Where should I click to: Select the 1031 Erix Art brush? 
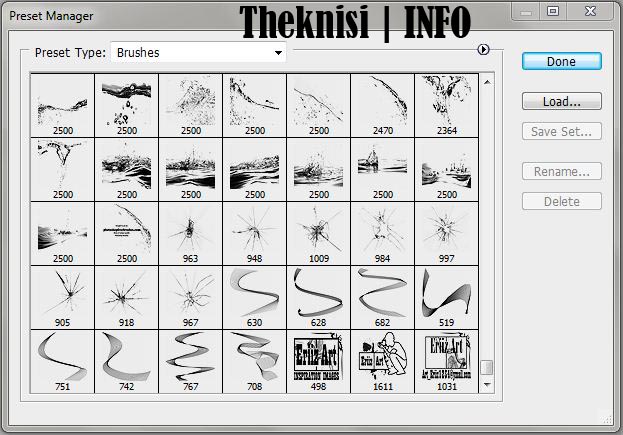coord(446,361)
